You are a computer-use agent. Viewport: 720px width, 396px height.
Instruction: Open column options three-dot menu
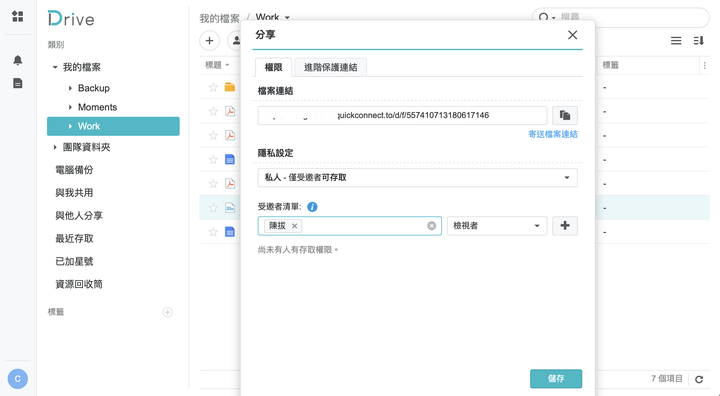click(x=704, y=66)
